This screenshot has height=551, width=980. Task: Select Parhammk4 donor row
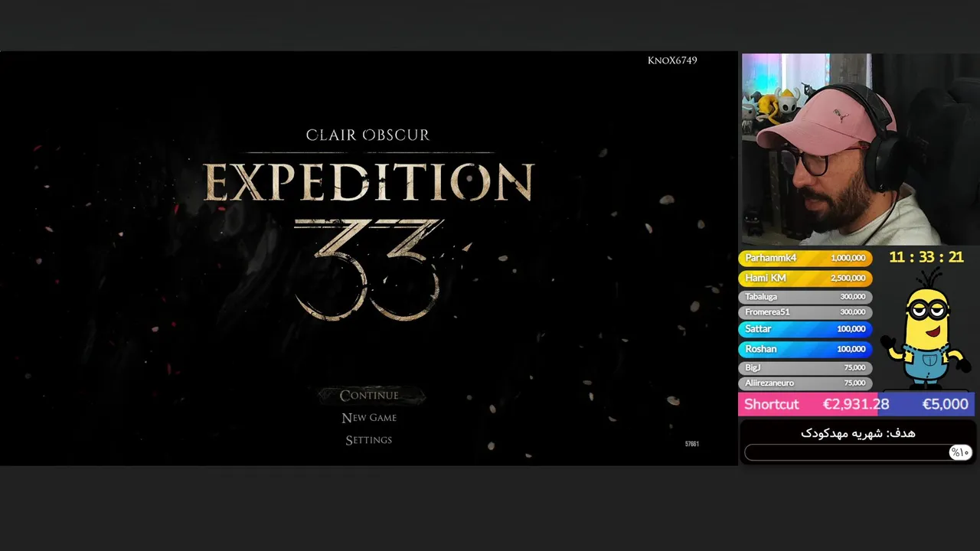tap(805, 259)
